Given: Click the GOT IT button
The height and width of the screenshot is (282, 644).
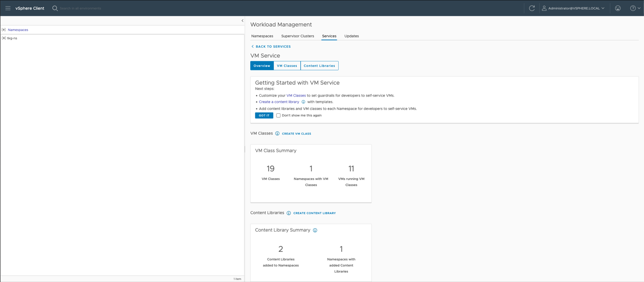Looking at the screenshot, I should [x=264, y=116].
